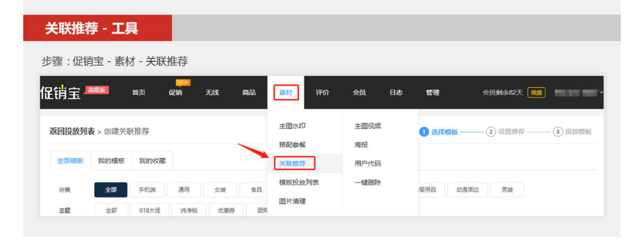Select 模板投放列表 in dropdown

tap(299, 182)
